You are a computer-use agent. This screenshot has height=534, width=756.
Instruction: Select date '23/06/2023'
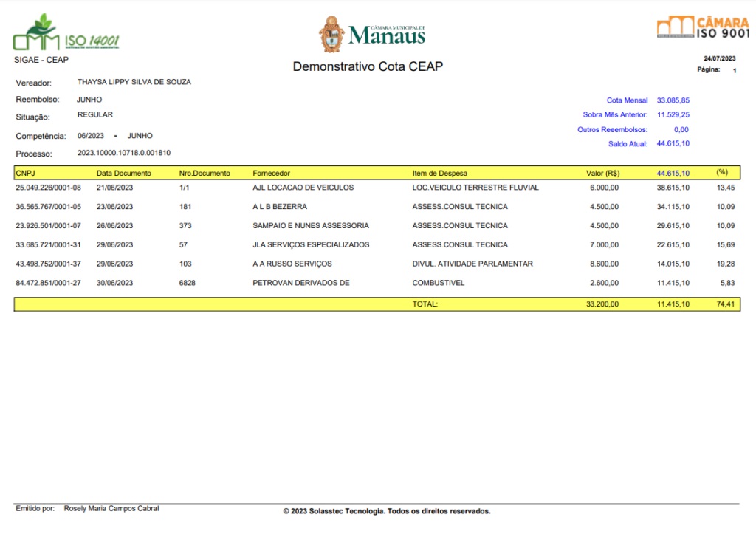pos(114,207)
